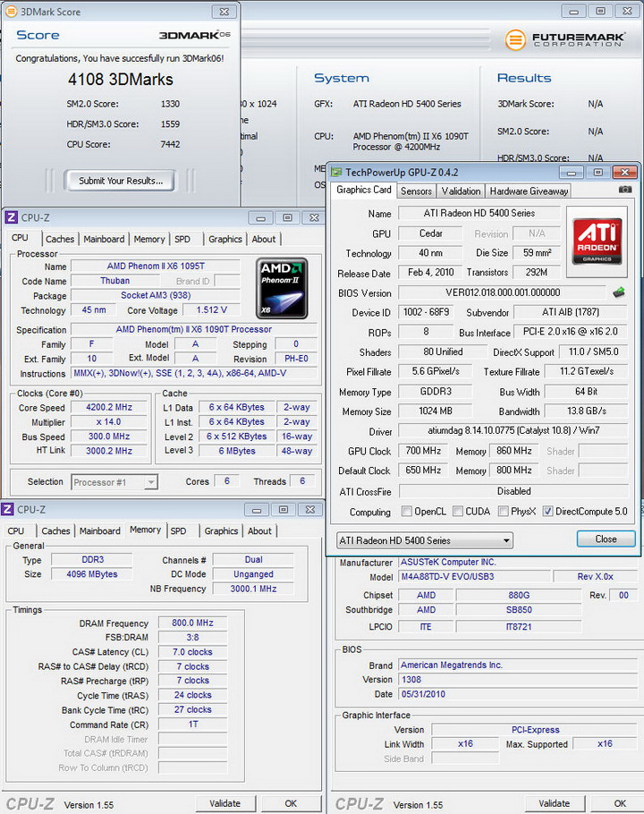Open Caches tab in upper CPU-Z window
The image size is (644, 814).
tap(60, 240)
